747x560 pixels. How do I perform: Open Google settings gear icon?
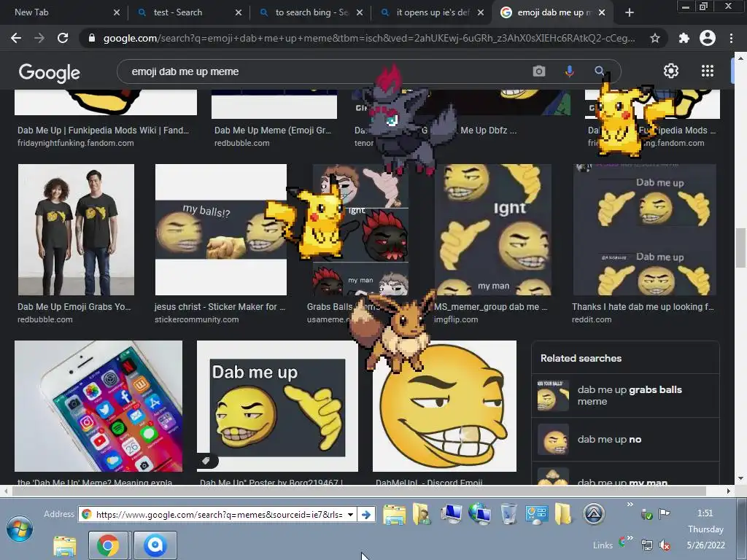pyautogui.click(x=671, y=71)
